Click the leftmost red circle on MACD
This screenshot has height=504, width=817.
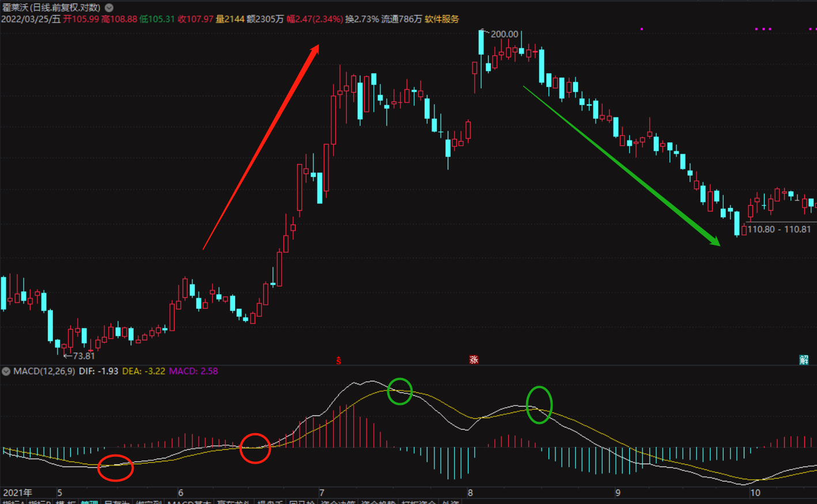(115, 468)
